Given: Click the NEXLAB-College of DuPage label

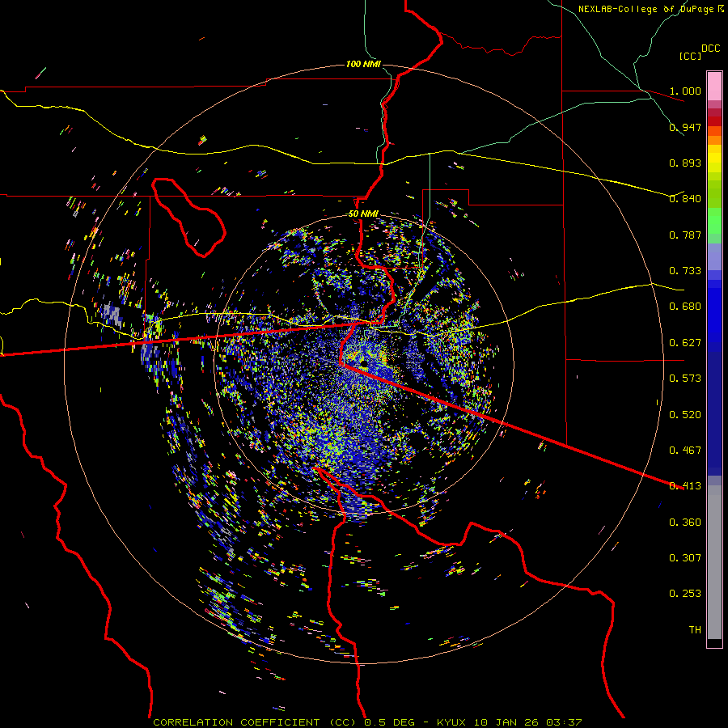Looking at the screenshot, I should tap(647, 9).
